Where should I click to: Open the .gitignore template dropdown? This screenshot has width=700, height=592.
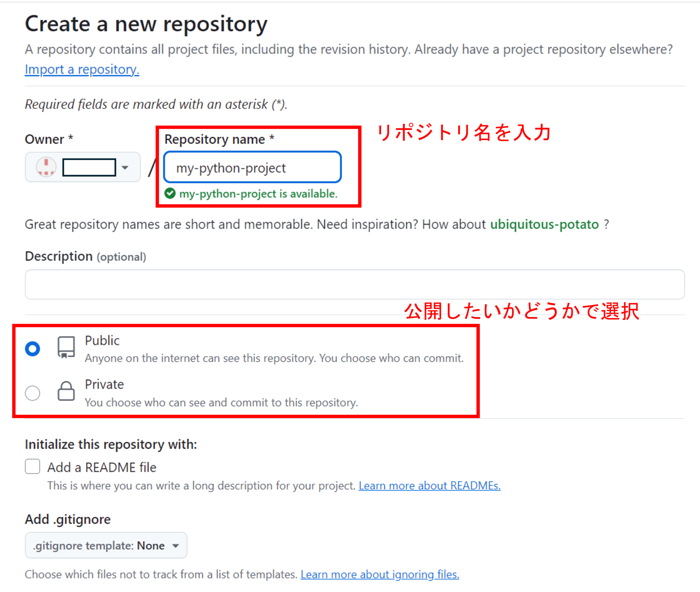105,545
